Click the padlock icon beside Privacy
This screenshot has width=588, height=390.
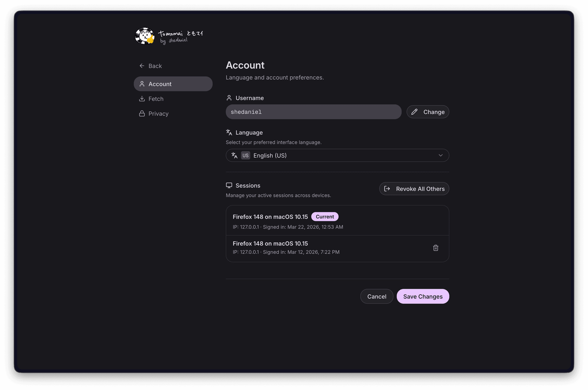point(142,113)
